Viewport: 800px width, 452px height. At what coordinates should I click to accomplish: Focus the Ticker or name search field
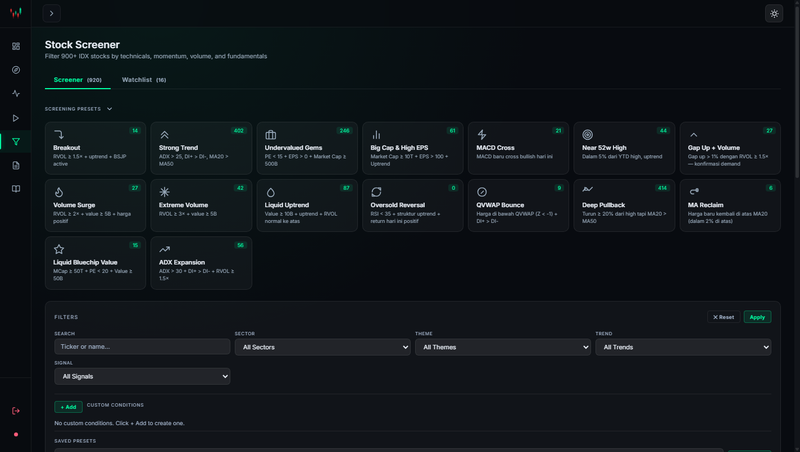click(x=142, y=347)
